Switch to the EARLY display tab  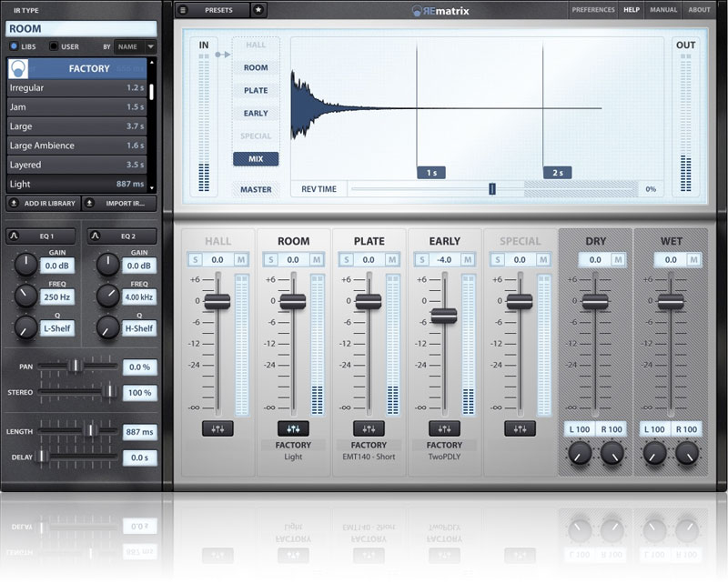pos(256,113)
